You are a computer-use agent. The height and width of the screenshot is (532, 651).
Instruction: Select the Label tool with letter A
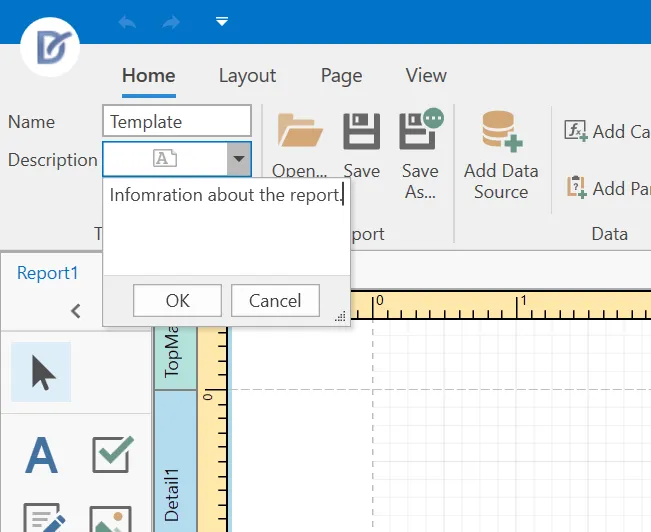pos(41,455)
